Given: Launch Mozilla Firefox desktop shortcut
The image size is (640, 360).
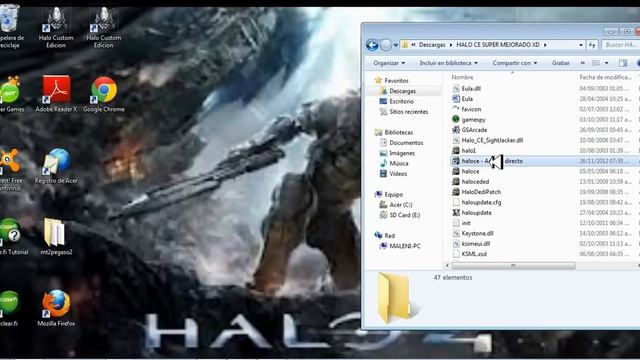Looking at the screenshot, I should point(56,308).
